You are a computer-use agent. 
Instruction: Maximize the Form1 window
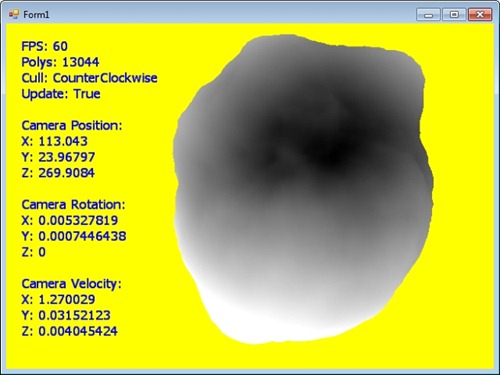pos(454,15)
